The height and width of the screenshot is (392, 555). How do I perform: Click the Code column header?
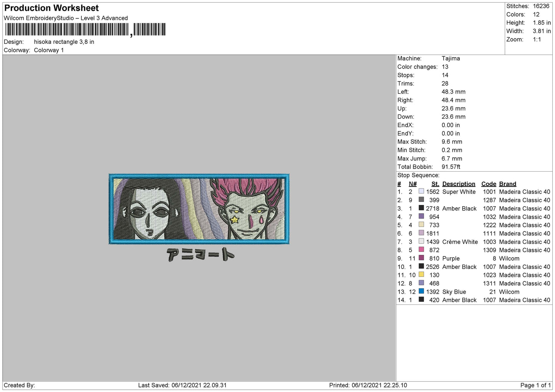coord(489,184)
